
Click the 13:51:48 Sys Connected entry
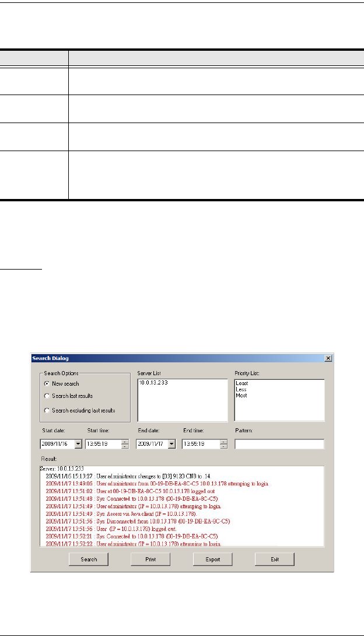pyautogui.click(x=132, y=499)
